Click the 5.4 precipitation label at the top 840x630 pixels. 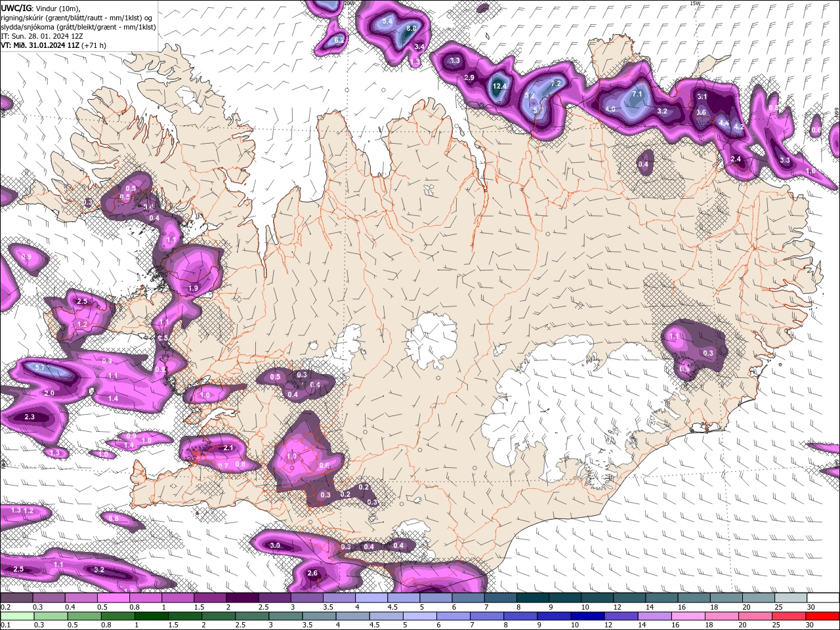[x=387, y=22]
